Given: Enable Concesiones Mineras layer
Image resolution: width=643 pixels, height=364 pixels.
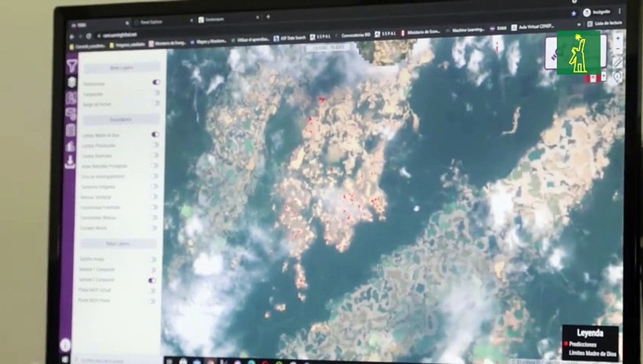Looking at the screenshot, I should point(154,217).
